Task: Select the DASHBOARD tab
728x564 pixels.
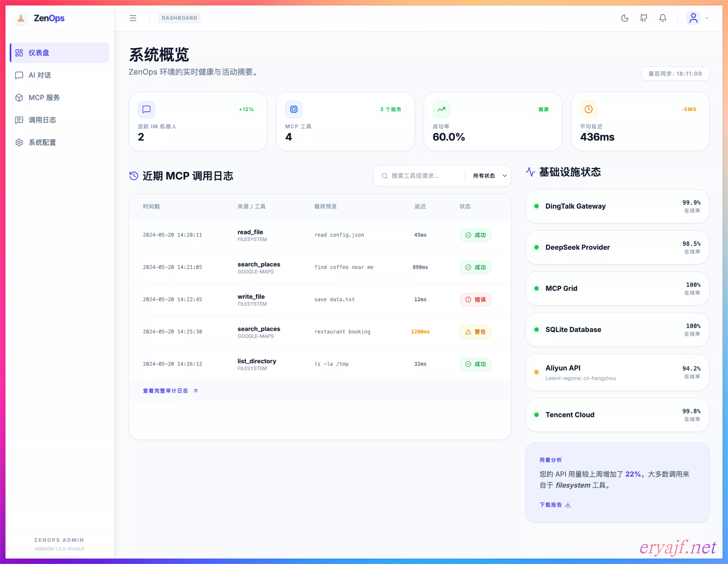Action: pyautogui.click(x=179, y=18)
